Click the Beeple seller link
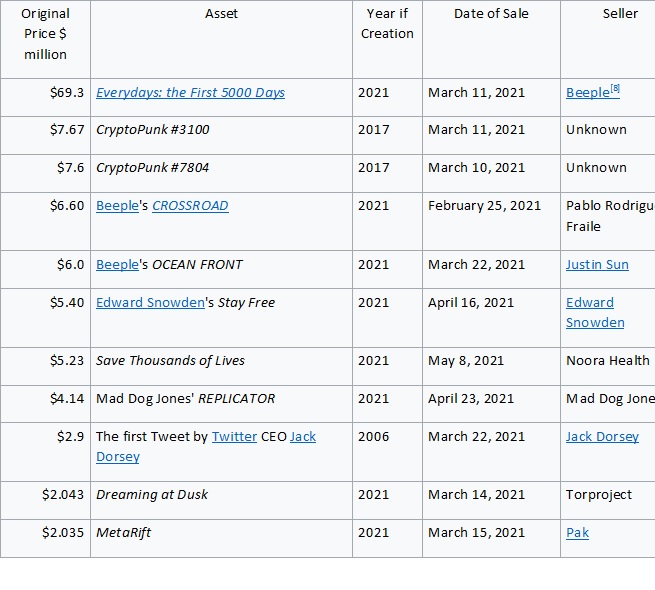The height and width of the screenshot is (590, 655). [588, 92]
